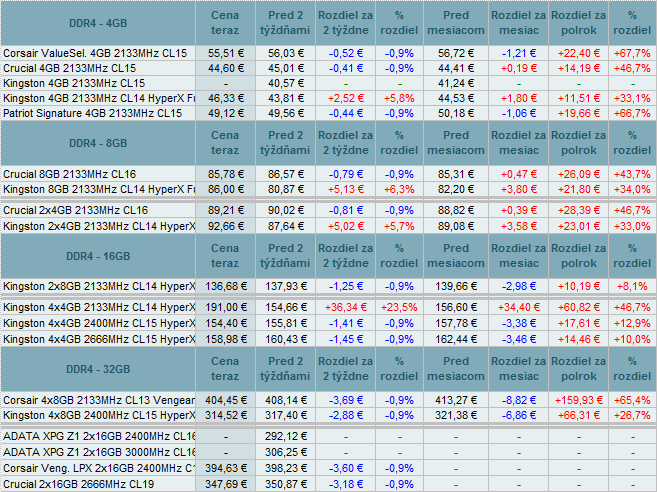Select the +28,39 € half-year difference
This screenshot has width=657, height=492.
pyautogui.click(x=579, y=210)
